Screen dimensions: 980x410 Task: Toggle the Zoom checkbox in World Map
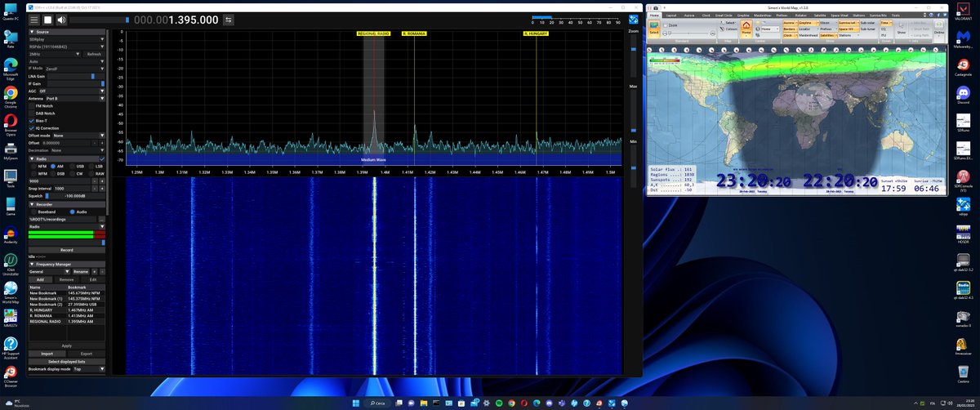point(665,25)
